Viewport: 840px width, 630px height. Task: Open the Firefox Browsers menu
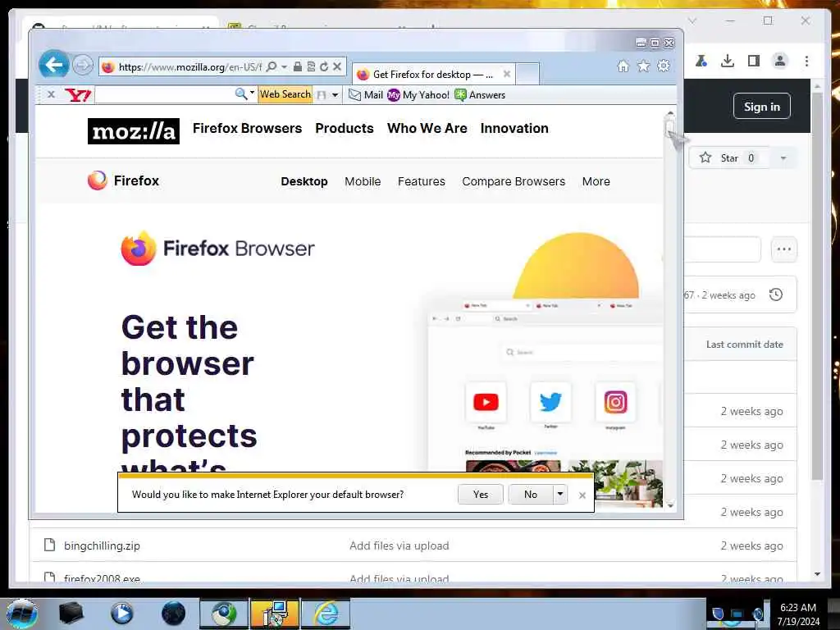[247, 129]
